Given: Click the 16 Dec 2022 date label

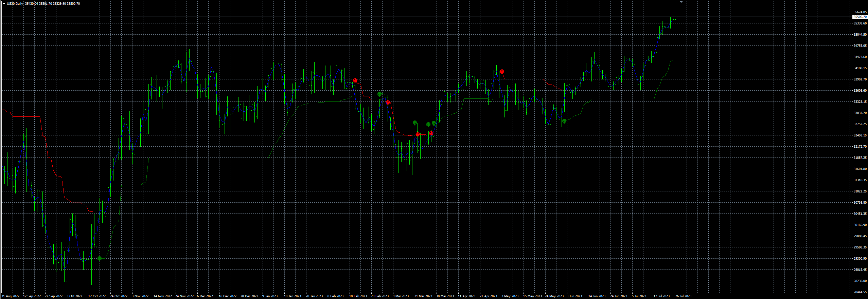Looking at the screenshot, I should click(228, 296).
